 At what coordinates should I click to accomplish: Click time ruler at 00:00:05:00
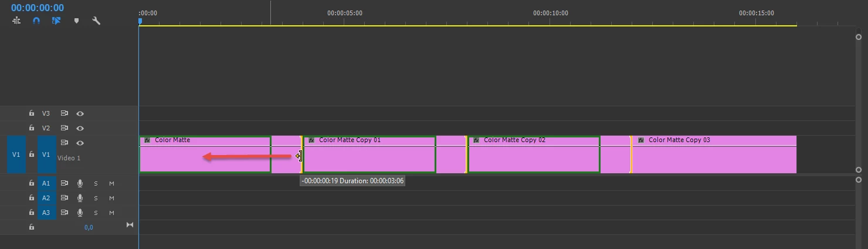[345, 13]
